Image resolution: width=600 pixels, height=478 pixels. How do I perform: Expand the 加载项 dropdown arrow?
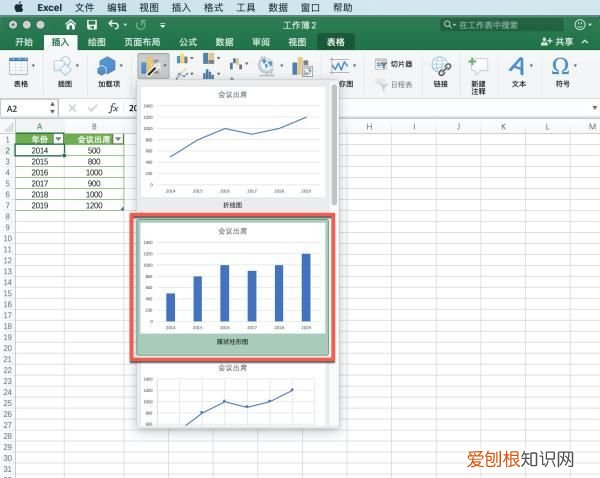pyautogui.click(x=121, y=66)
